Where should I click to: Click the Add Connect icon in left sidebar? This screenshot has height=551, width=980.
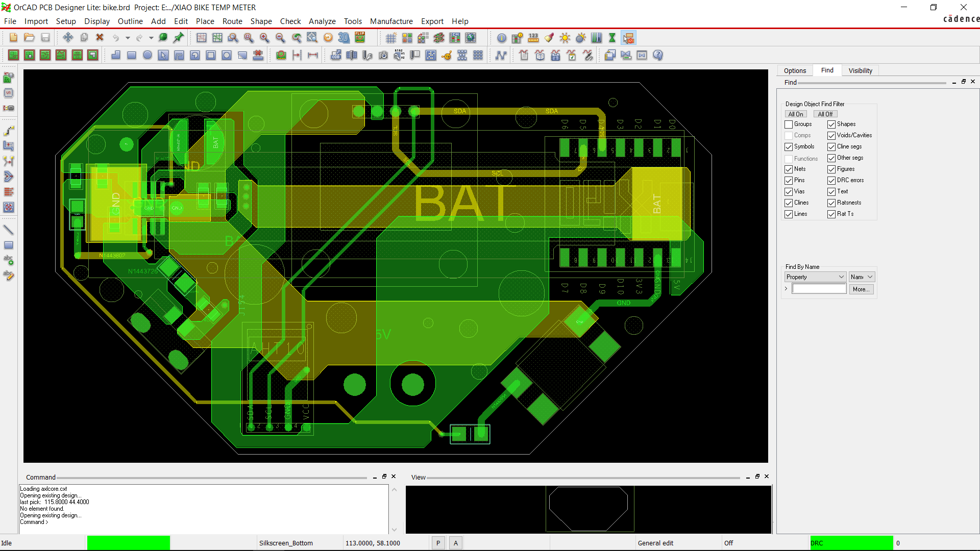[x=9, y=130]
